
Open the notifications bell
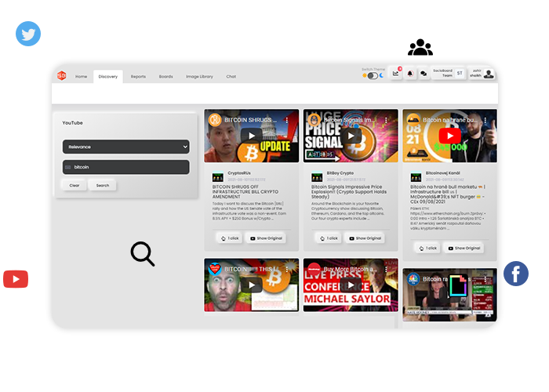[410, 74]
